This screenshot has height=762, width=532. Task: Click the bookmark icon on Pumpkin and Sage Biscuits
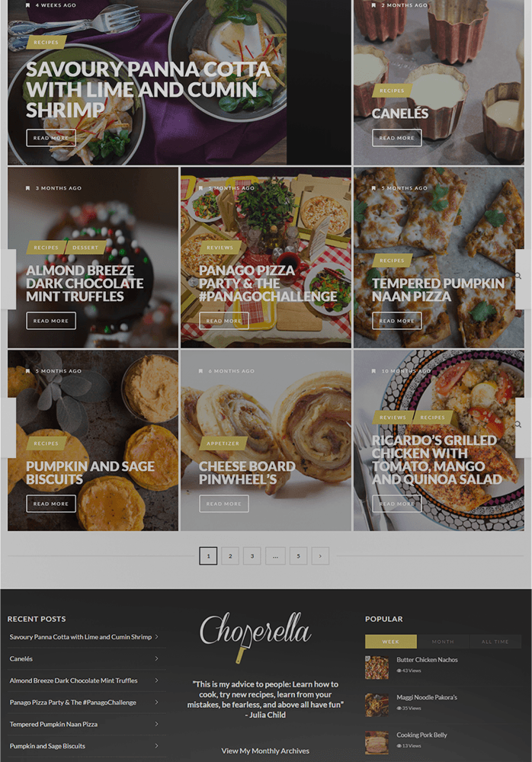[x=27, y=371]
